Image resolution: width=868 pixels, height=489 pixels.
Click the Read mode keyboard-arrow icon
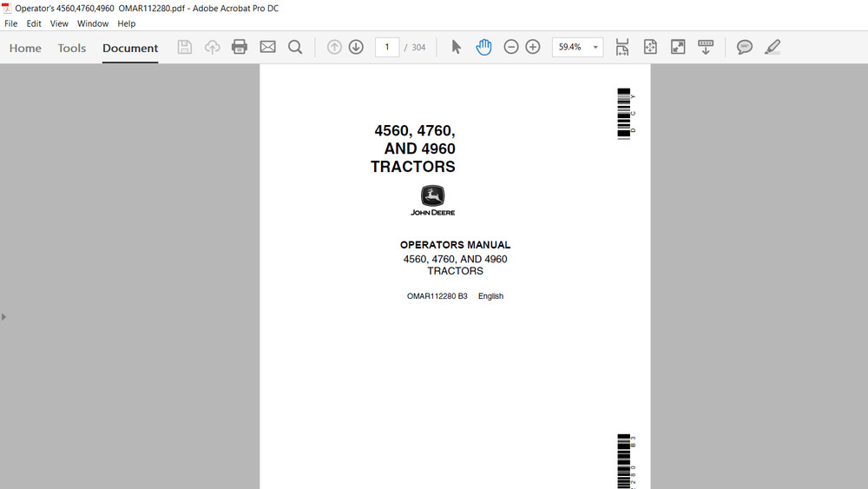(705, 47)
